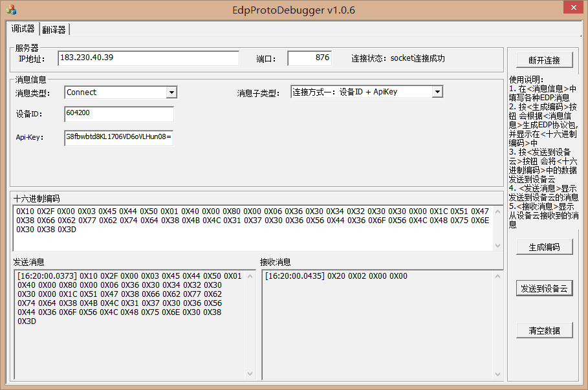Expand the 消息类型 Connect dropdown

pyautogui.click(x=171, y=92)
